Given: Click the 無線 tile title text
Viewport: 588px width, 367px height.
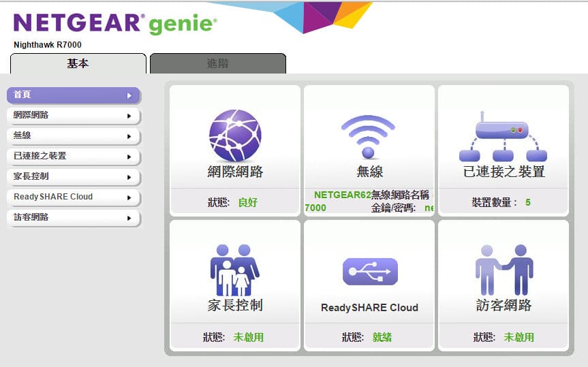Looking at the screenshot, I should point(369,172).
